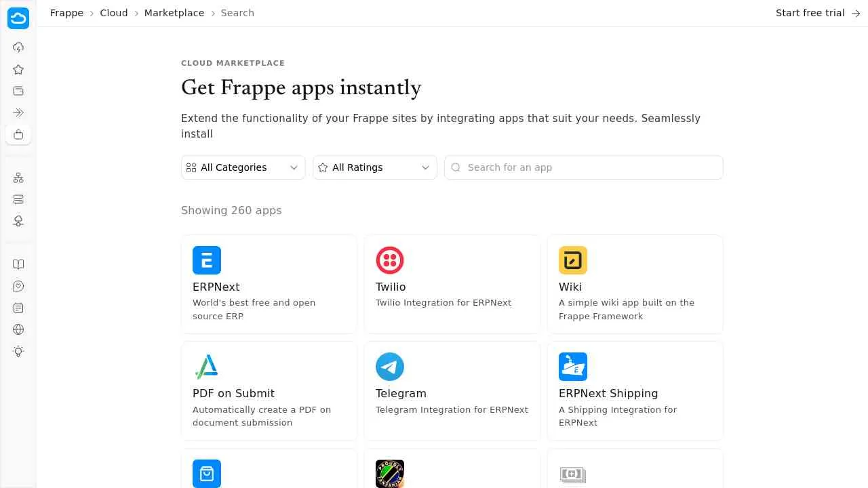Click the Telegram app logo

[x=390, y=367]
